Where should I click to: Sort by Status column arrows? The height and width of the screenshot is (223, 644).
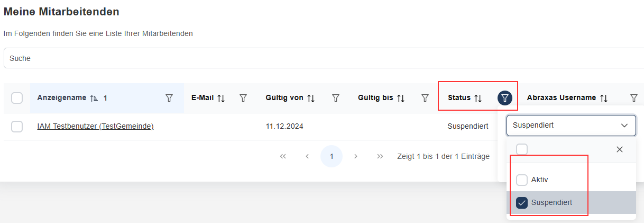(478, 98)
